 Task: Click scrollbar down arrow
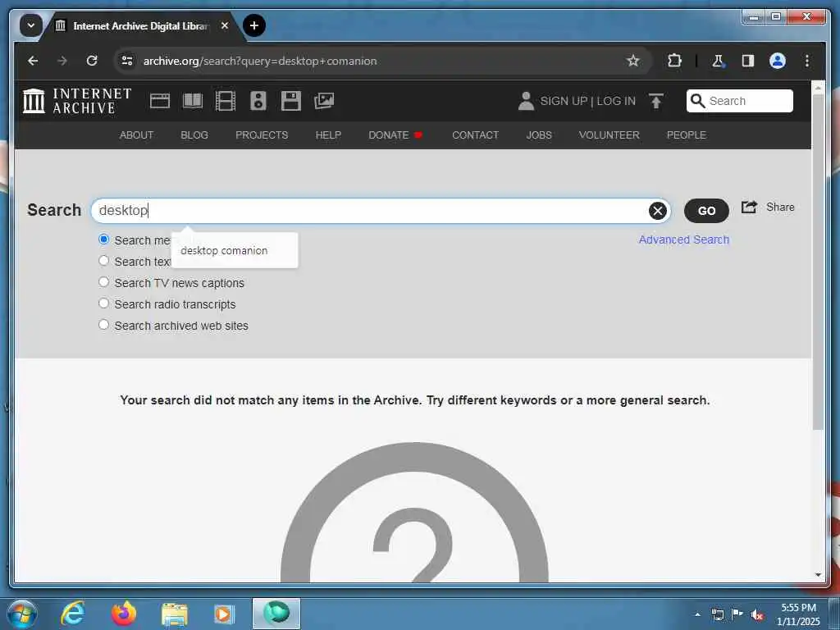point(818,575)
